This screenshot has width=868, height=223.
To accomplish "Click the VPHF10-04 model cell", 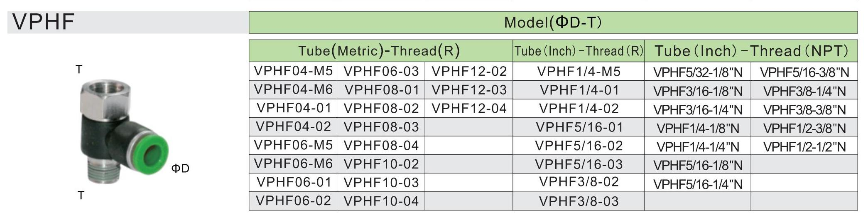I will 381,201.
